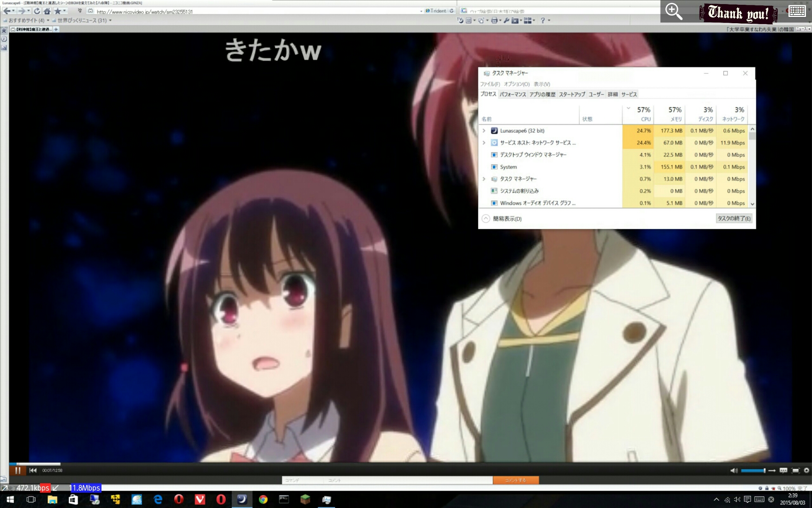
Task: Click the magnifier zoom icon overlay
Action: click(x=674, y=11)
